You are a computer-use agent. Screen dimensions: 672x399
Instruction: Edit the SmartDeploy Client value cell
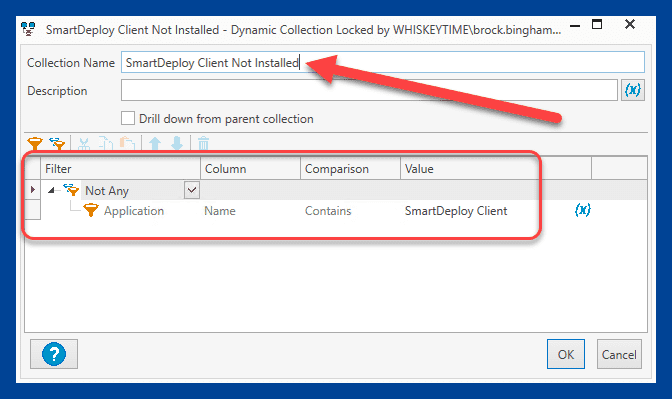pos(456,211)
